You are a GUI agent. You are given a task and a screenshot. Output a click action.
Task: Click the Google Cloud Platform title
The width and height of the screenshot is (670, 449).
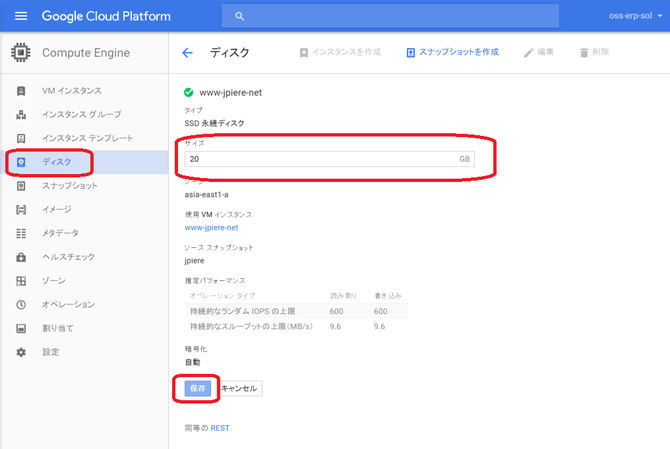[106, 16]
